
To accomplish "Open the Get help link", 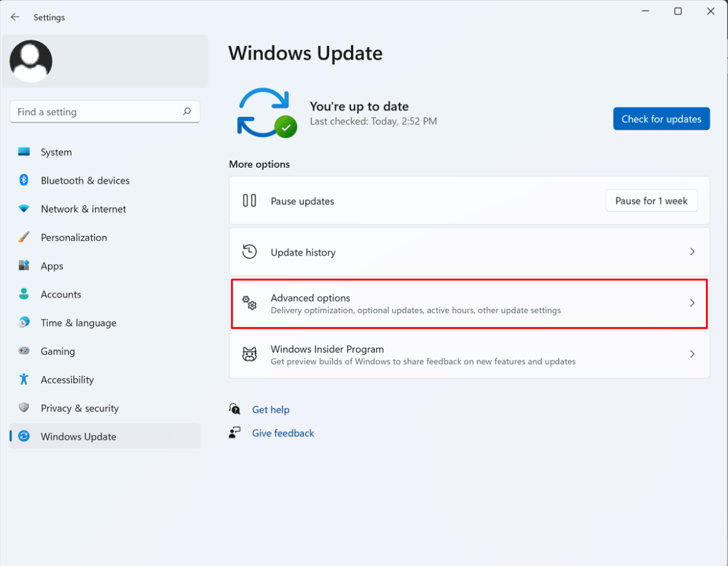I will pos(271,409).
